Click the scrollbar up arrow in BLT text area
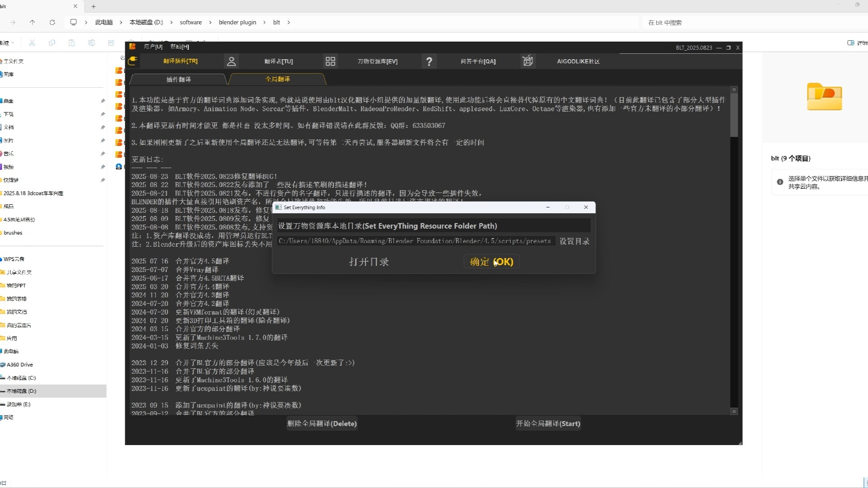The image size is (868, 488). [x=734, y=89]
